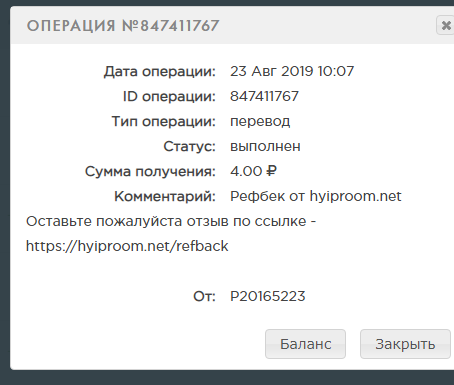Screen dimensions: 454x385
Task: Click the received amount 4.00
Action: coord(246,171)
